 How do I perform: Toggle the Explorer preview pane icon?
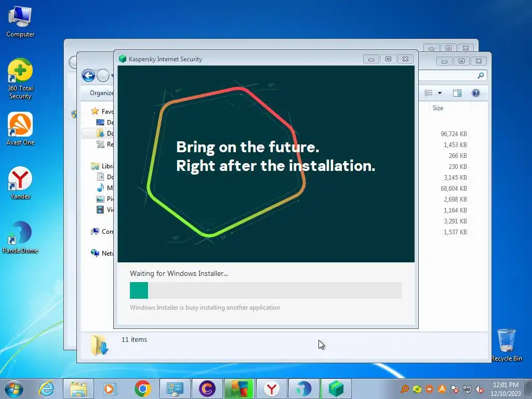(x=457, y=93)
